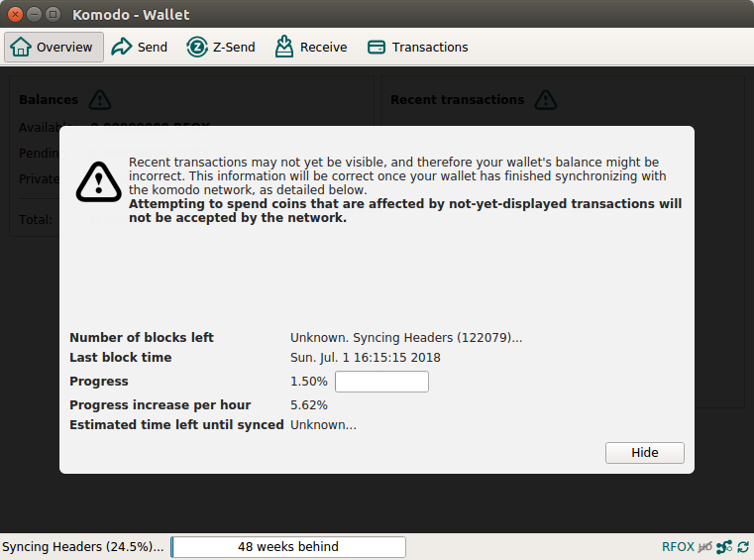Open the Transactions tab
The height and width of the screenshot is (560, 754).
click(x=417, y=48)
